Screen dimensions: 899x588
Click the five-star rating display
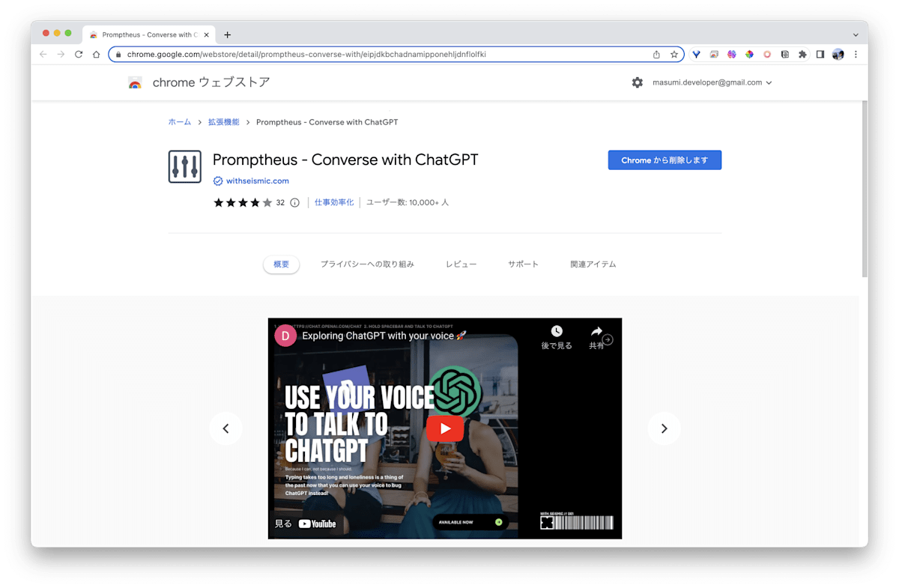[x=243, y=202]
